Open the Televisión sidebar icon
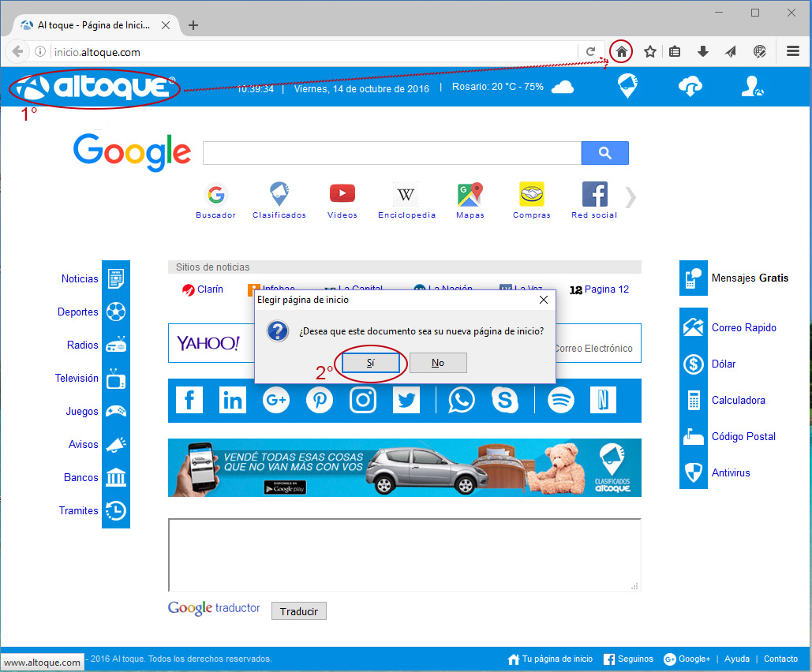The image size is (812, 672). coord(115,379)
